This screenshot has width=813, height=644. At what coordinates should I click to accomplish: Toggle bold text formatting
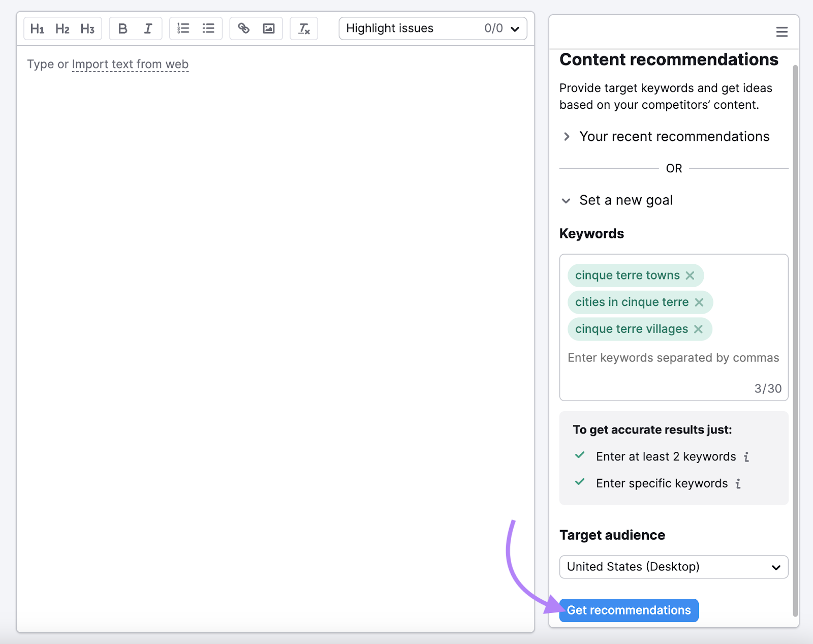tap(122, 28)
